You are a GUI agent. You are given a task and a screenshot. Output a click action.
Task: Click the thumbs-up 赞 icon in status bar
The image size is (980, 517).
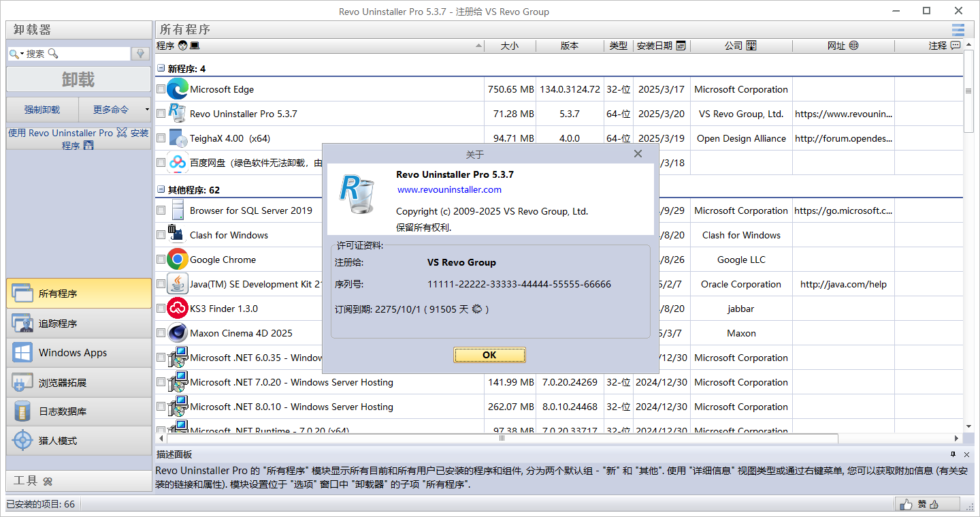[x=906, y=505]
